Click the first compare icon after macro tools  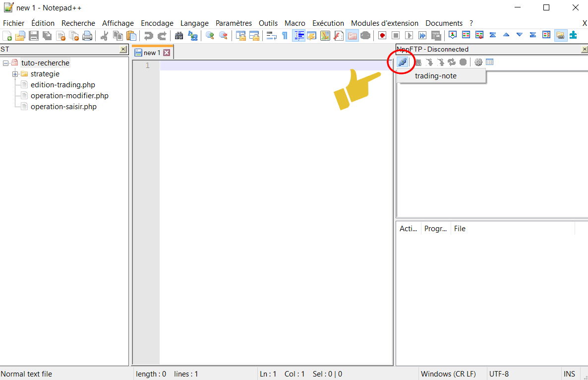coord(453,35)
